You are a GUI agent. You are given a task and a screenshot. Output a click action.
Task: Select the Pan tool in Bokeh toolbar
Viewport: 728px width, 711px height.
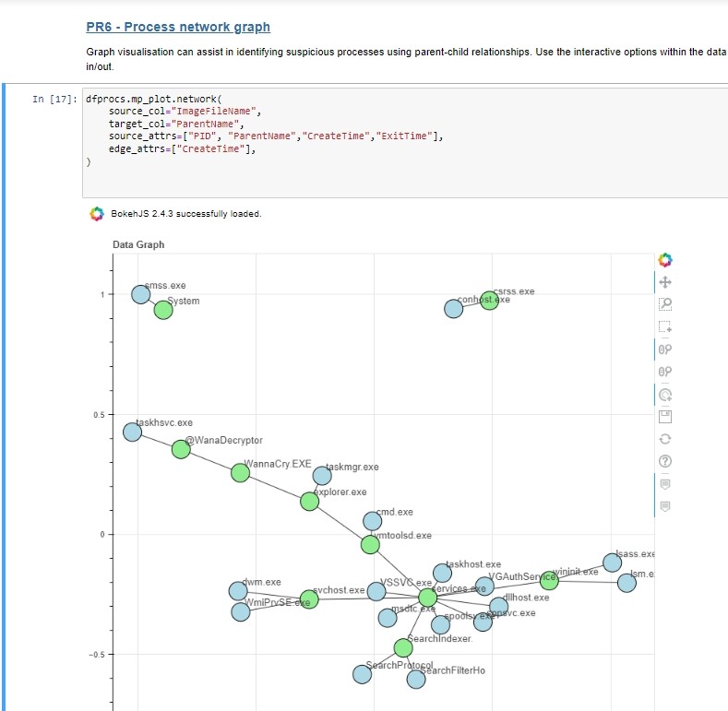click(x=665, y=282)
